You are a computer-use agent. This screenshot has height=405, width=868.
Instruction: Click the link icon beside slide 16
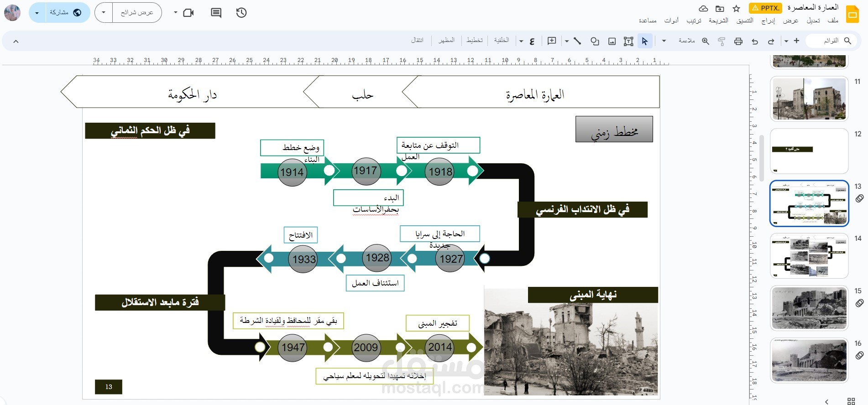tap(859, 355)
